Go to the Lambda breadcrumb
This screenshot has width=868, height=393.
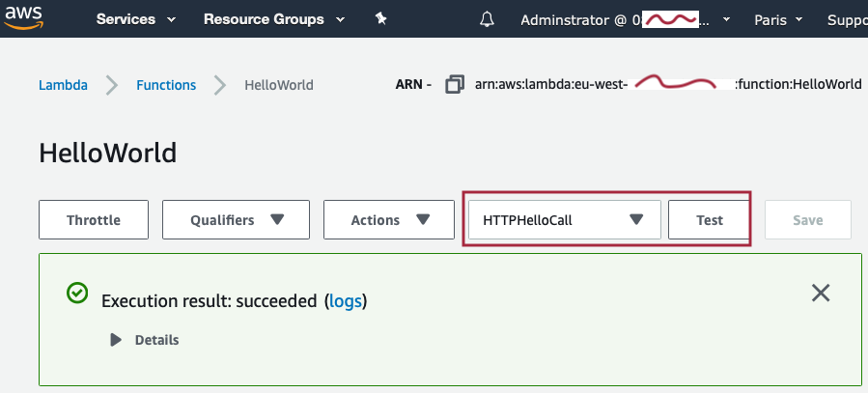[x=63, y=85]
